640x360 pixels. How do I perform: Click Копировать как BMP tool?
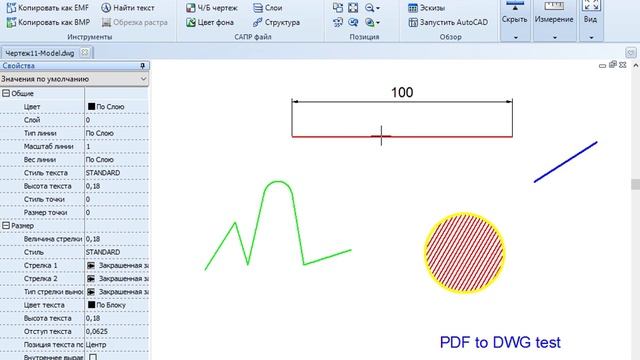tap(48, 22)
